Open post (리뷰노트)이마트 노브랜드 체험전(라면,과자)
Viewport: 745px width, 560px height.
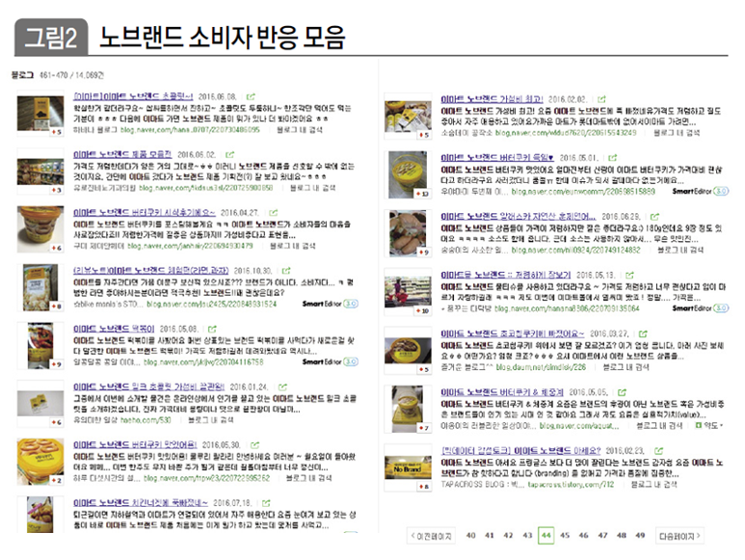tap(150, 271)
